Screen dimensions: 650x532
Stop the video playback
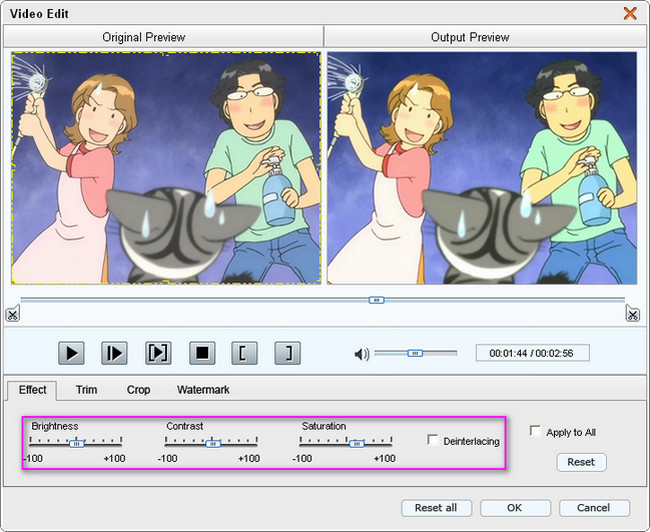(202, 353)
